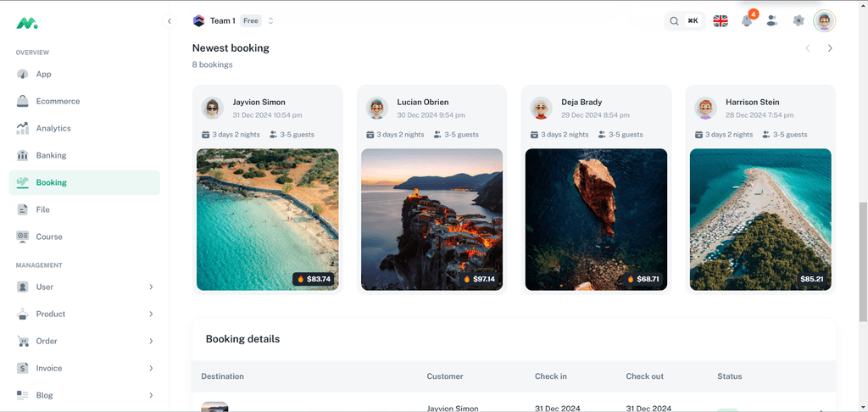Screen dimensions: 868x412
Task: Click the Blog article icon
Action: 22,395
